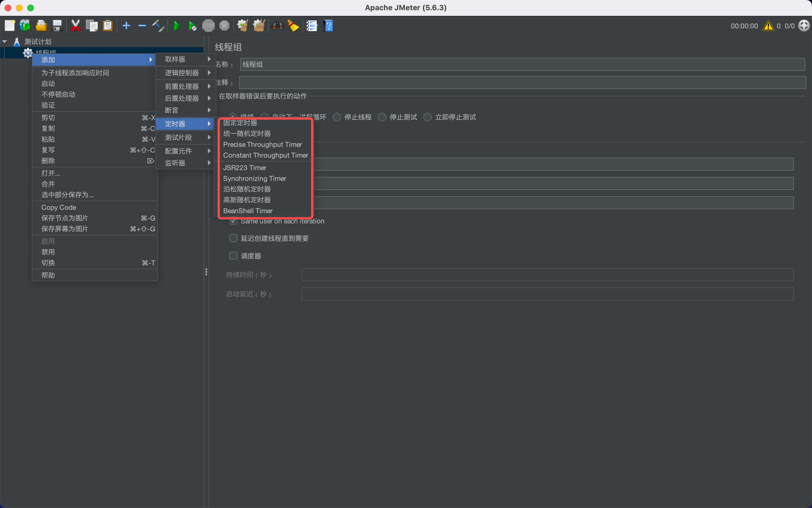Viewport: 812px width, 508px height.
Task: Select the 停止线程 radio button
Action: pos(337,117)
